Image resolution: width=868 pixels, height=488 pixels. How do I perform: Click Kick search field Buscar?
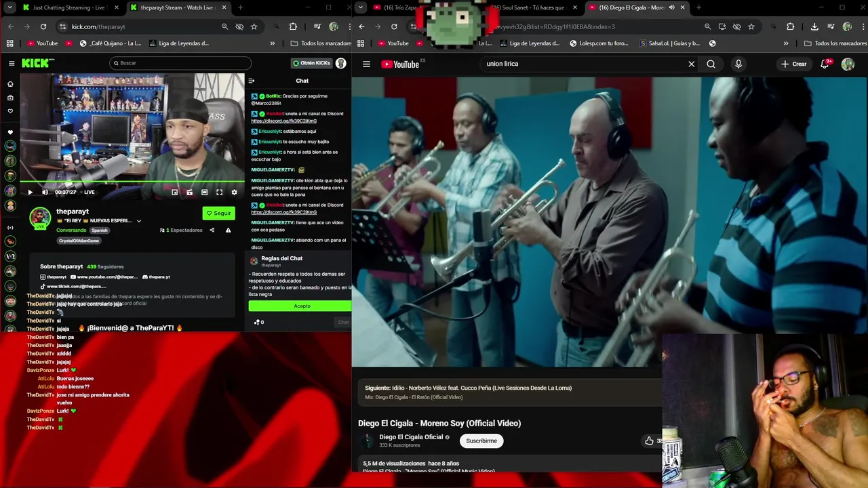pos(180,63)
